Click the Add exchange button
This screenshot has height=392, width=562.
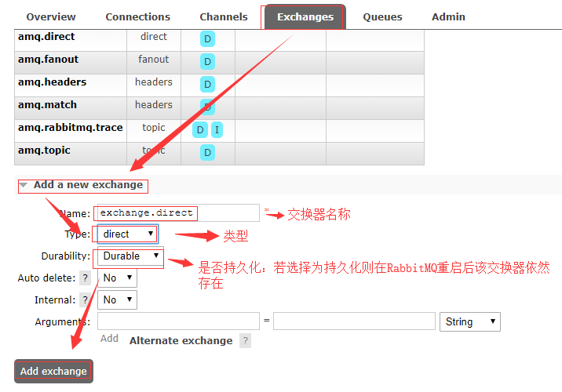53,372
